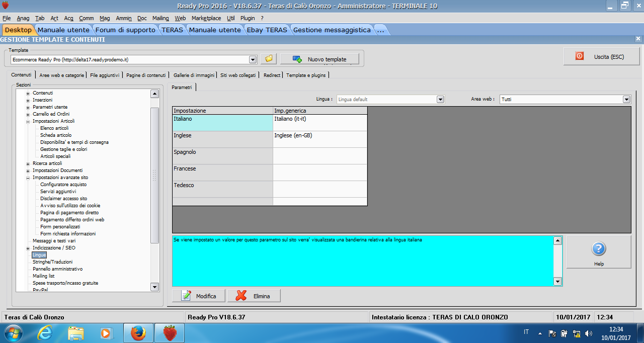The width and height of the screenshot is (644, 343).
Task: Click the power plug tray icon
Action: click(564, 333)
